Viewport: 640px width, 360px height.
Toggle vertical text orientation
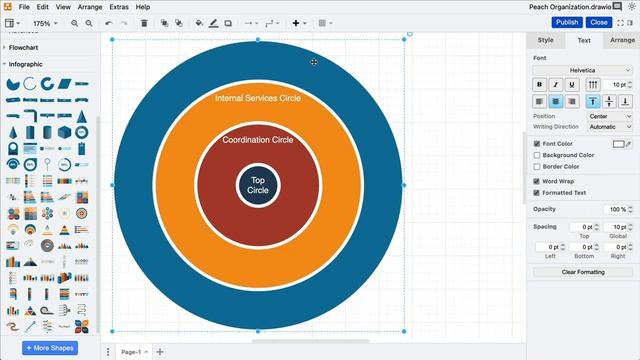coord(593,84)
